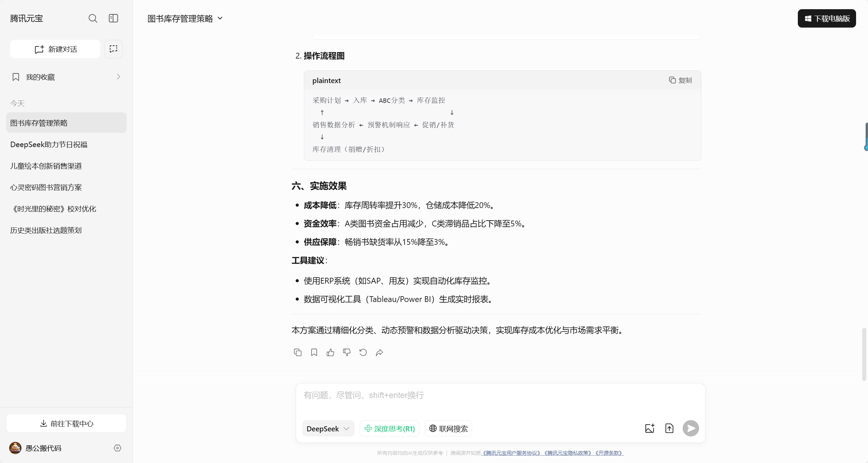Open the 历史类出版社选题策划 conversation
The width and height of the screenshot is (868, 463).
(x=46, y=230)
